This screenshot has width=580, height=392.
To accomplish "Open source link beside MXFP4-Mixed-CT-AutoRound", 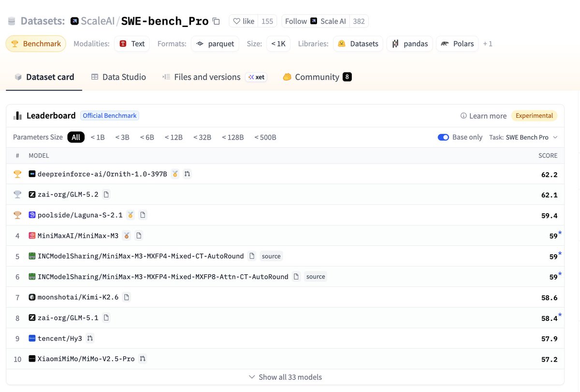I will [x=271, y=256].
